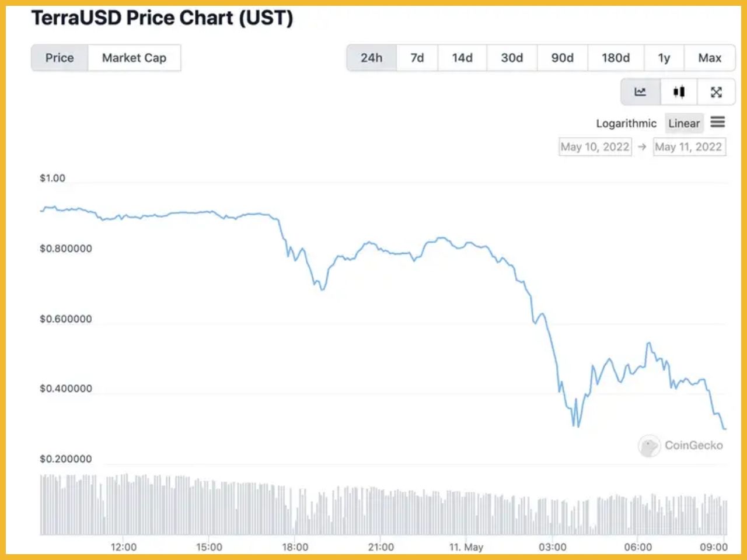Select the 30d period option

(x=511, y=58)
